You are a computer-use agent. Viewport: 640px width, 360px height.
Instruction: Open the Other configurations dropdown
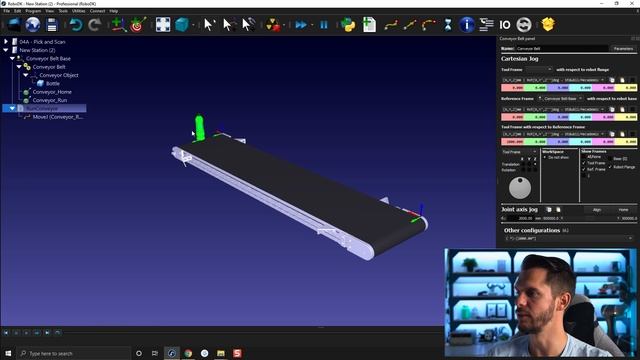tap(569, 238)
